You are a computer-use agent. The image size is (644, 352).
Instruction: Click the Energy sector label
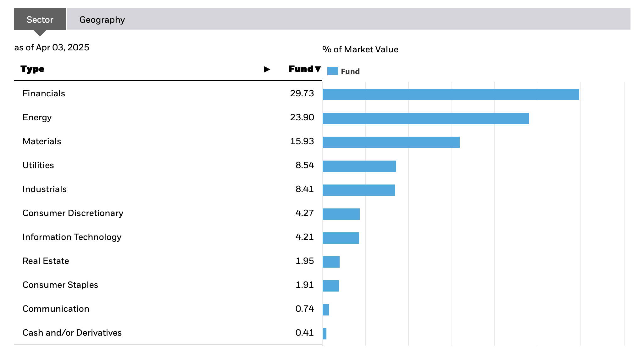tap(37, 117)
